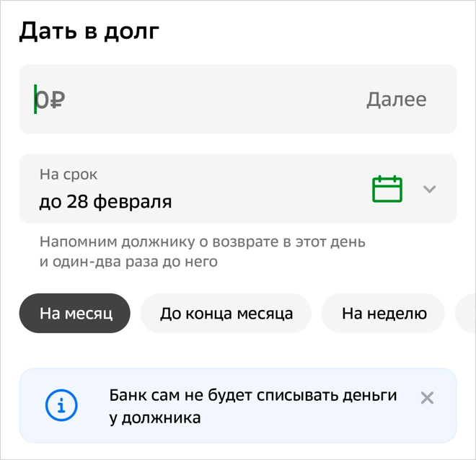Tap the partially visible chip at right edge

tap(466, 314)
